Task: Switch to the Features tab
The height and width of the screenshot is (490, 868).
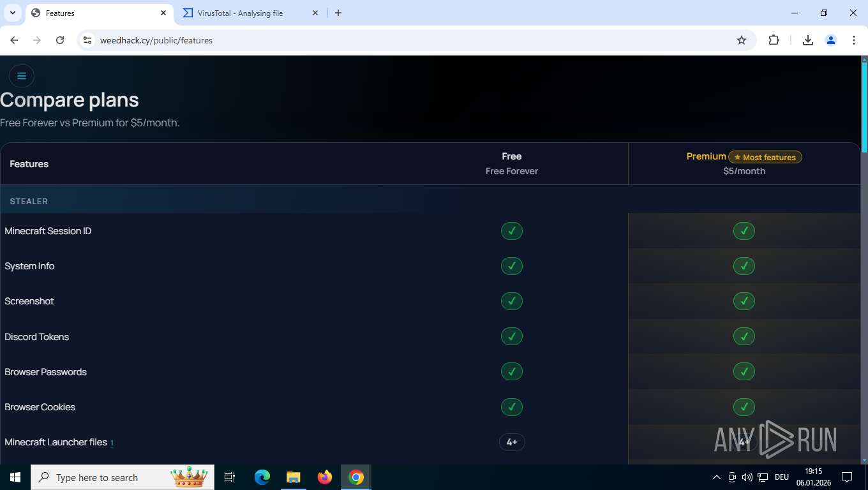Action: pos(99,13)
